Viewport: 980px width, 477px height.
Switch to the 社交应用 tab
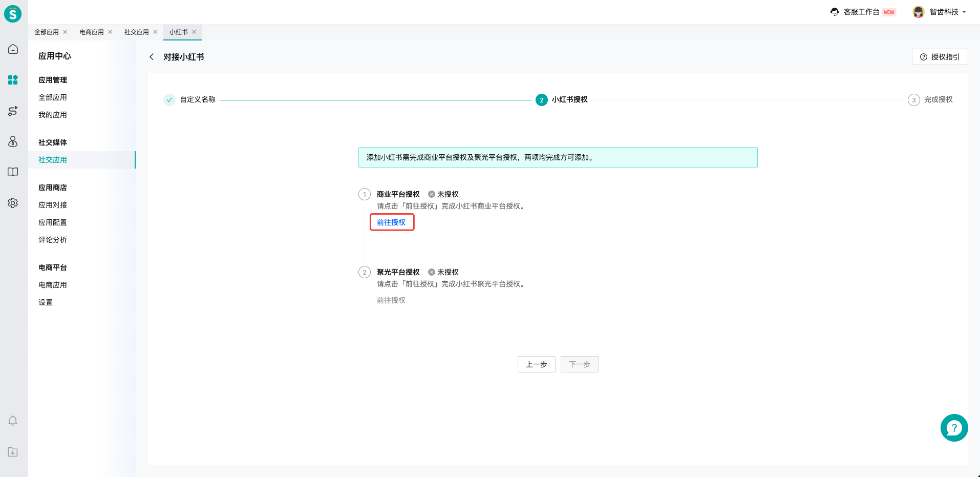[x=137, y=32]
